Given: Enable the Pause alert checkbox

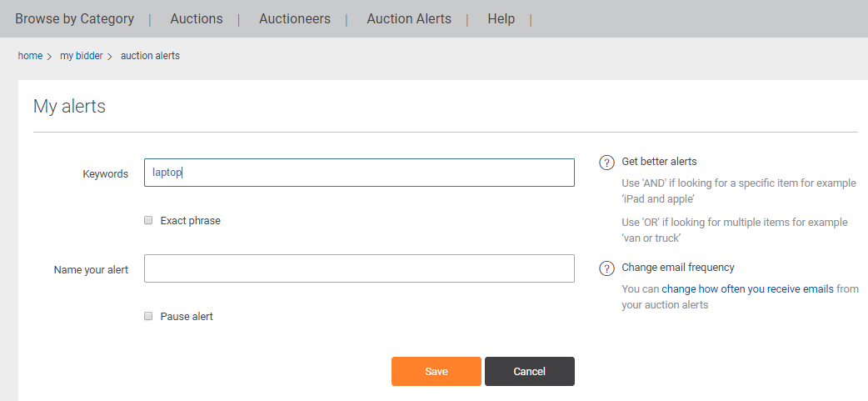Looking at the screenshot, I should (x=148, y=316).
